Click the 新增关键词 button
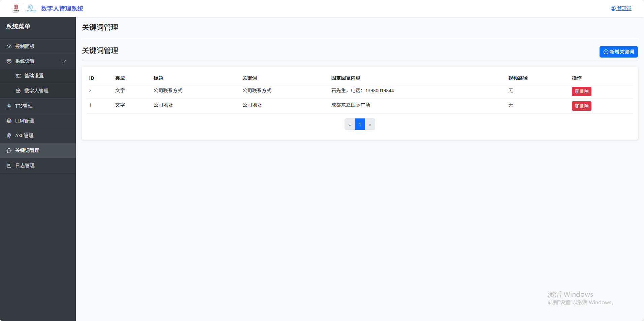The image size is (644, 321). (618, 52)
